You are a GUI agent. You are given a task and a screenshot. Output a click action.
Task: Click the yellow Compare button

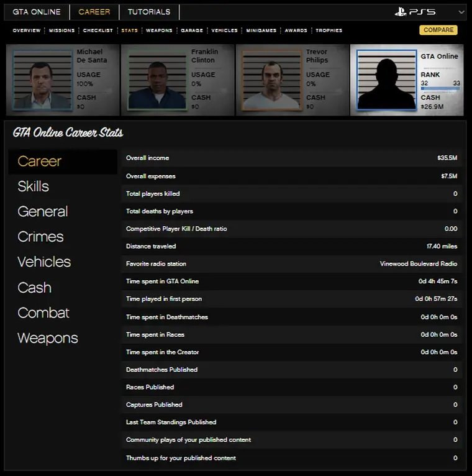[x=438, y=30]
